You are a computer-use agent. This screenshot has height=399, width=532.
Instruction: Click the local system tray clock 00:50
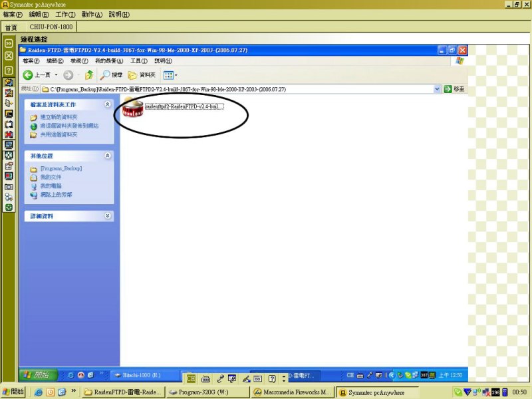coord(519,392)
